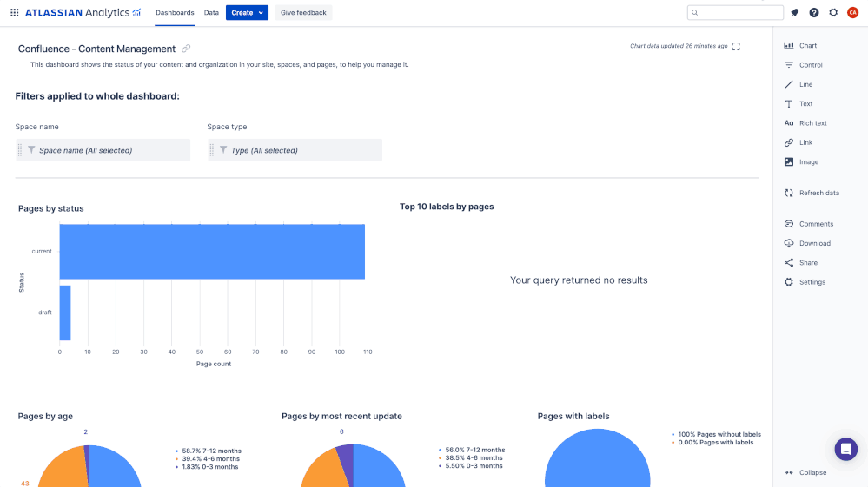Click the Pages by status chart title
This screenshot has width=868, height=487.
tap(51, 208)
